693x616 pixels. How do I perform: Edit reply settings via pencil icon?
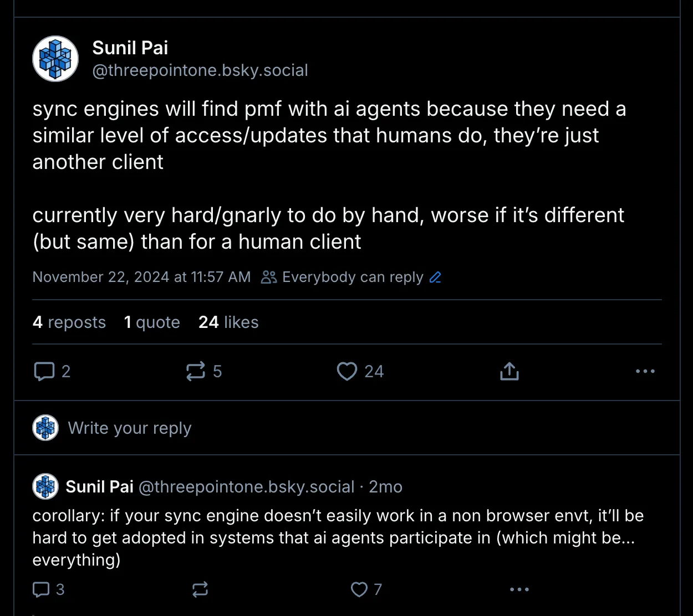436,277
